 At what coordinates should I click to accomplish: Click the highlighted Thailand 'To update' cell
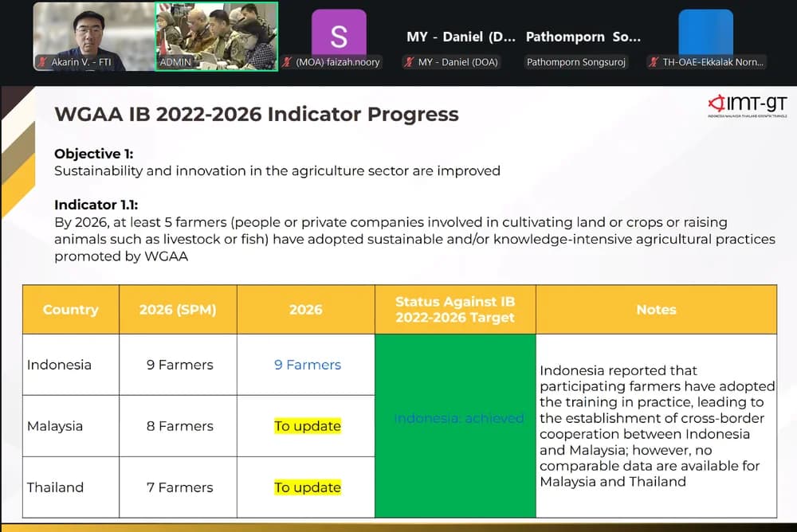tap(308, 487)
